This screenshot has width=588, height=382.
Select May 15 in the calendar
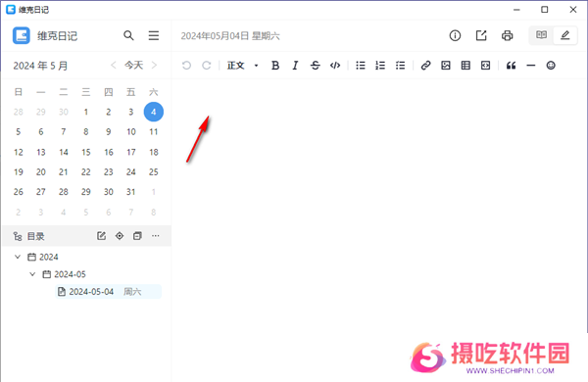click(86, 152)
